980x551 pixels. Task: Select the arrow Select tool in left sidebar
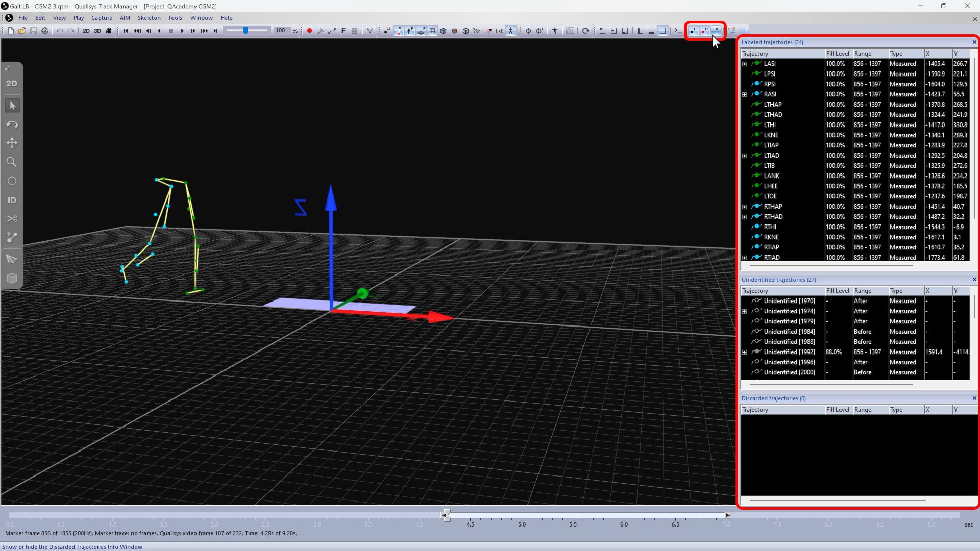(x=12, y=106)
